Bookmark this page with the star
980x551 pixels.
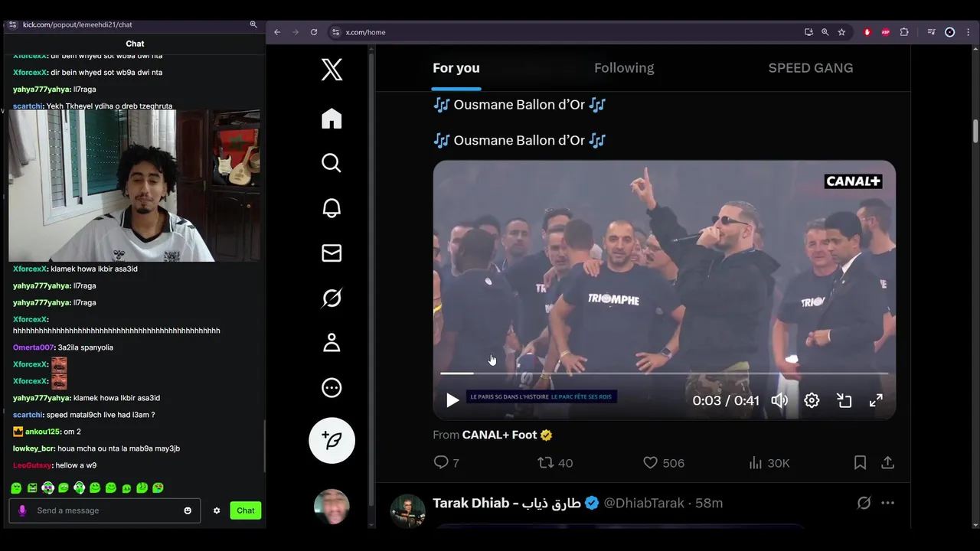coord(841,32)
